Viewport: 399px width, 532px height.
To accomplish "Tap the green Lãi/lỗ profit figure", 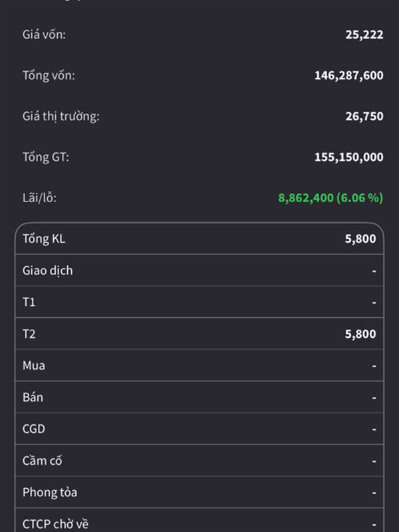I will (x=331, y=198).
